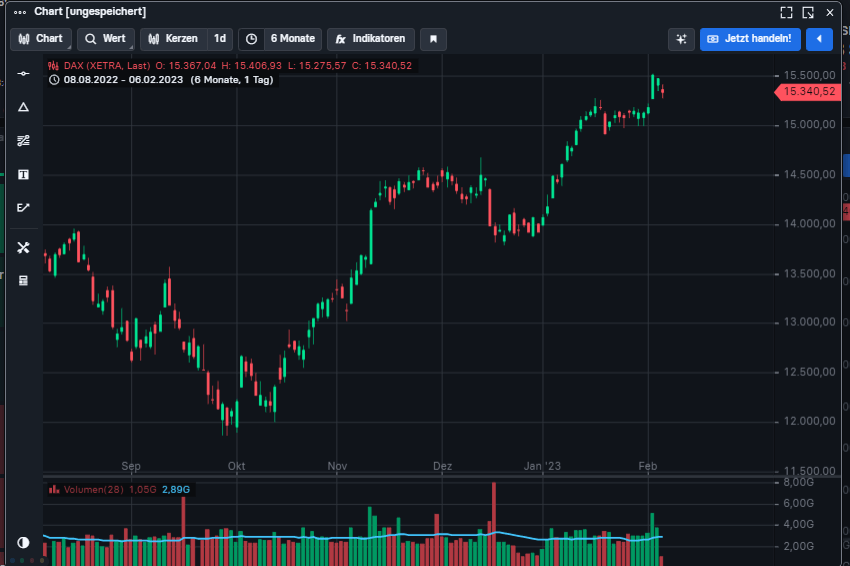
Task: Select the triangle shape tool
Action: point(23,107)
